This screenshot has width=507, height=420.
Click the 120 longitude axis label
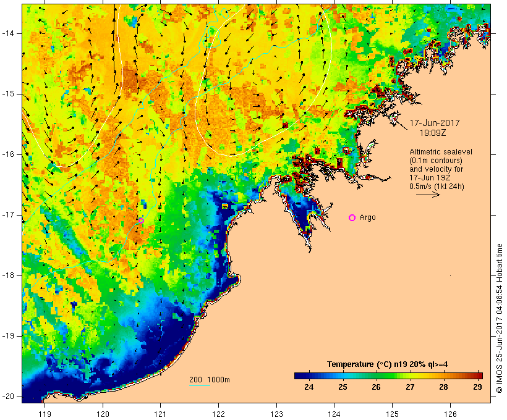pos(103,414)
